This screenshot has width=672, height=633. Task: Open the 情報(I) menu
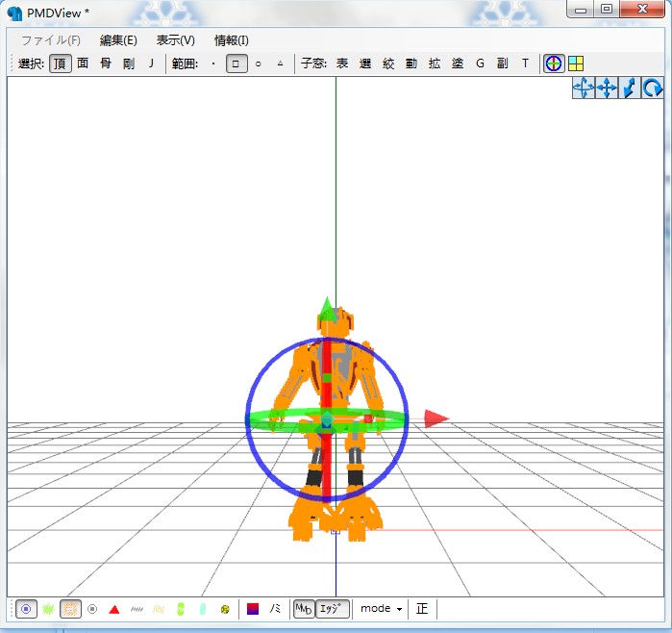232,40
